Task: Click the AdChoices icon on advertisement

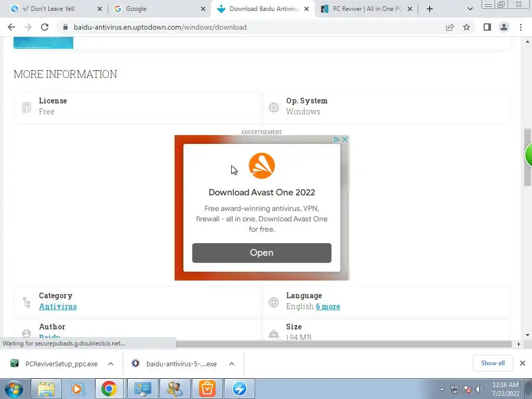Action: point(336,139)
